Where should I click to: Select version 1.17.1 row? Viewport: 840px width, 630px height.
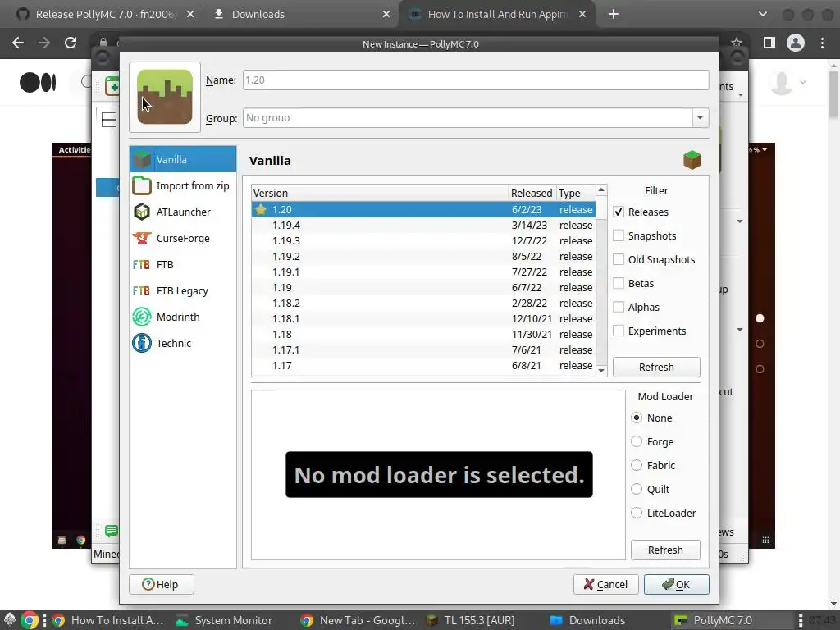pos(423,349)
